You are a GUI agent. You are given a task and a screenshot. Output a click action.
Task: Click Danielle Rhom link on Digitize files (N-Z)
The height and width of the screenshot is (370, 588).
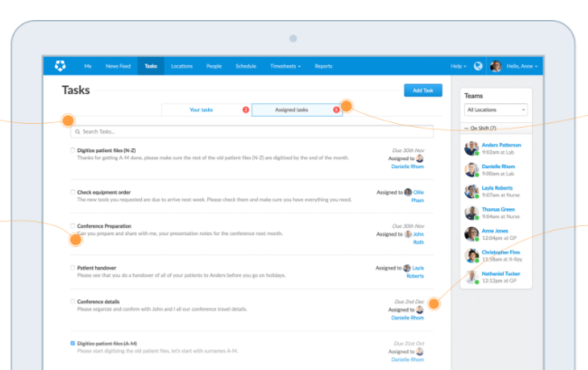[407, 166]
